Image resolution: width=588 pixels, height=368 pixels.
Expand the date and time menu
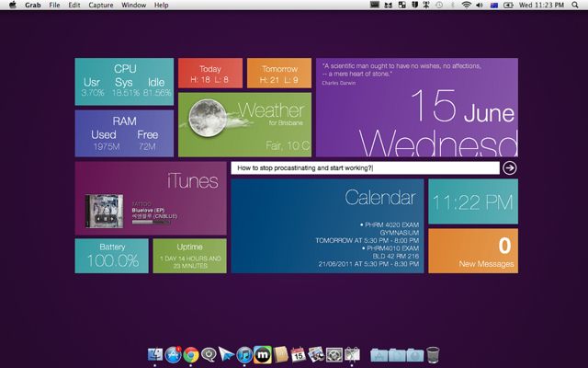click(x=541, y=6)
